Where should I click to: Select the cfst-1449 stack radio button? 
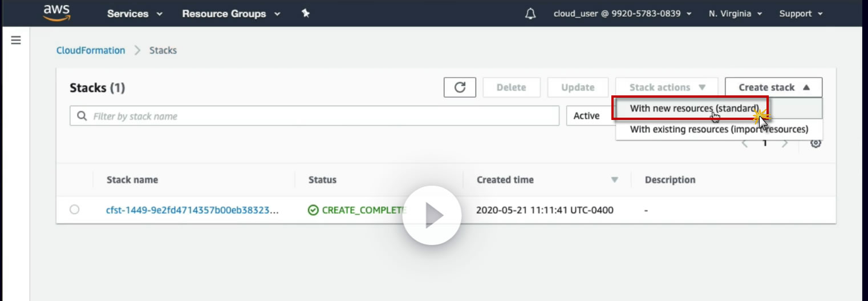tap(75, 210)
